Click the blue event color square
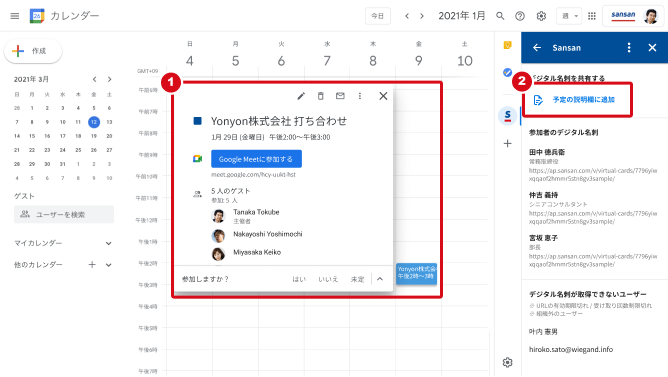Screen dimensions: 668x377 click(197, 121)
